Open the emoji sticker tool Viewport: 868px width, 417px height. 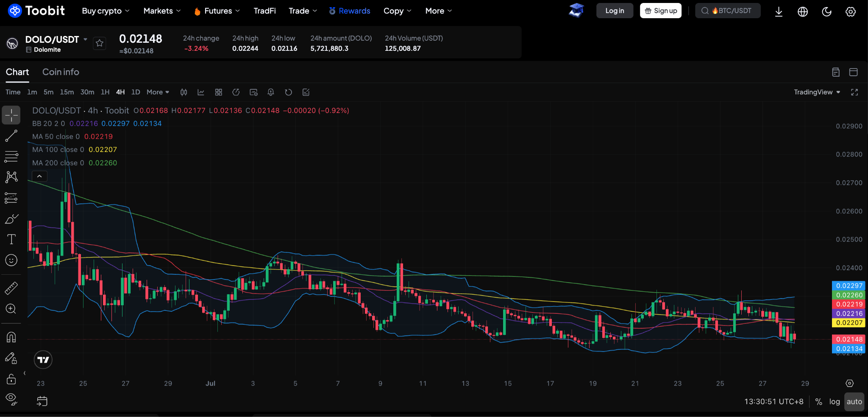[x=11, y=260]
